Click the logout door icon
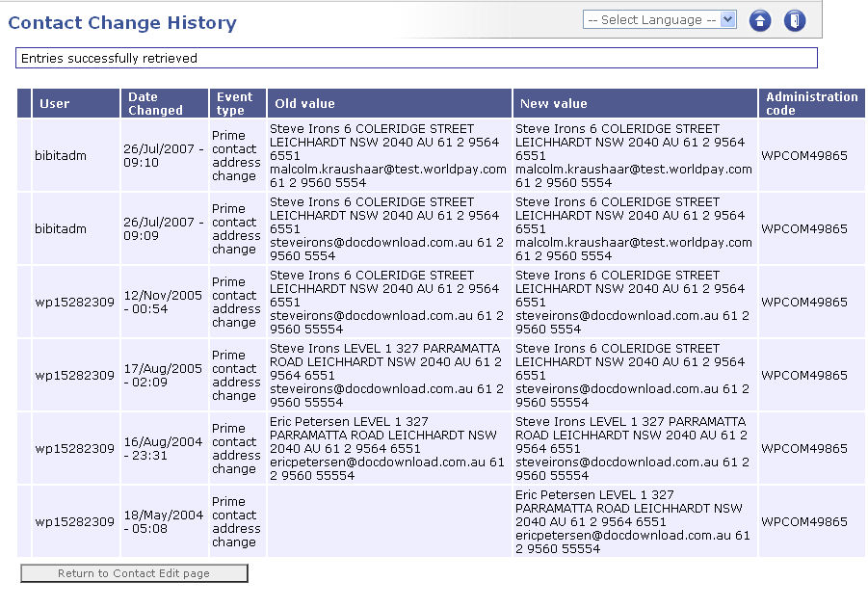The width and height of the screenshot is (868, 608). click(795, 21)
